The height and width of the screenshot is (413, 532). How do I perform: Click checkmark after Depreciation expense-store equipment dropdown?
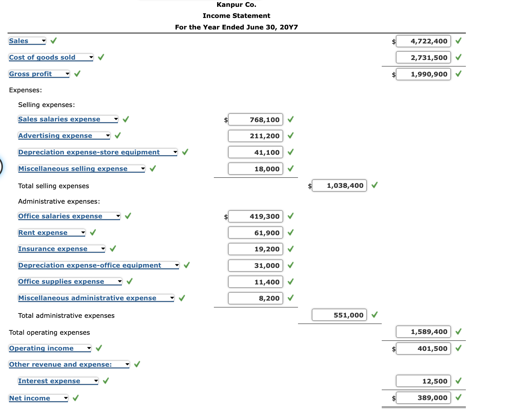click(185, 152)
